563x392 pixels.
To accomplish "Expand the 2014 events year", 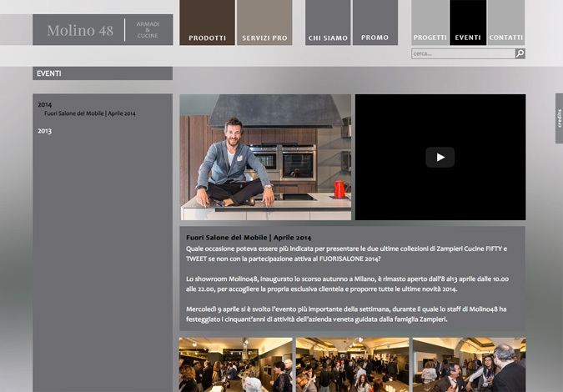I will (x=45, y=104).
